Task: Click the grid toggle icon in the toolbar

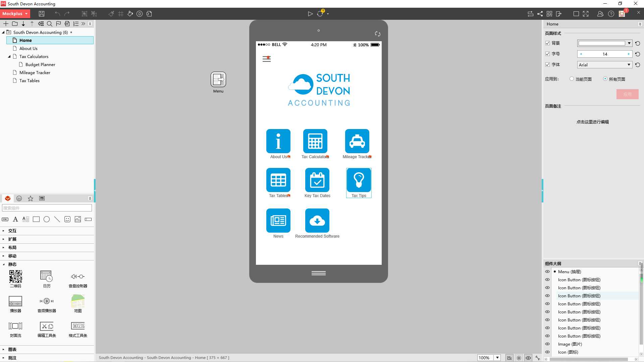Action: (x=121, y=14)
